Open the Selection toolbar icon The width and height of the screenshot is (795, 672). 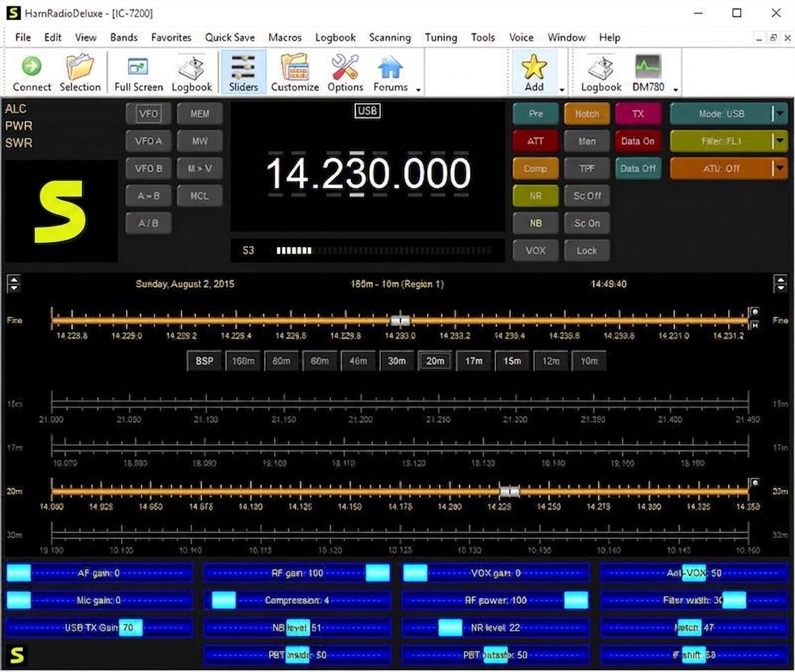(80, 73)
